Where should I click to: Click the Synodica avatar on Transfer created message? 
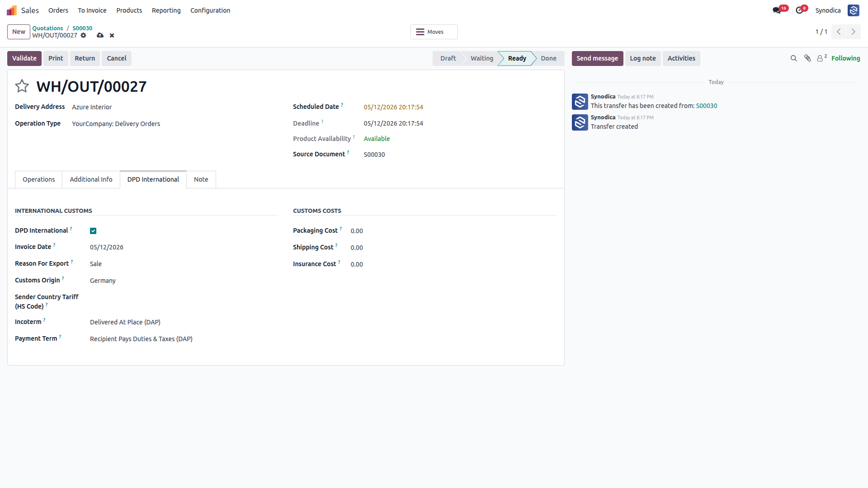pos(580,122)
